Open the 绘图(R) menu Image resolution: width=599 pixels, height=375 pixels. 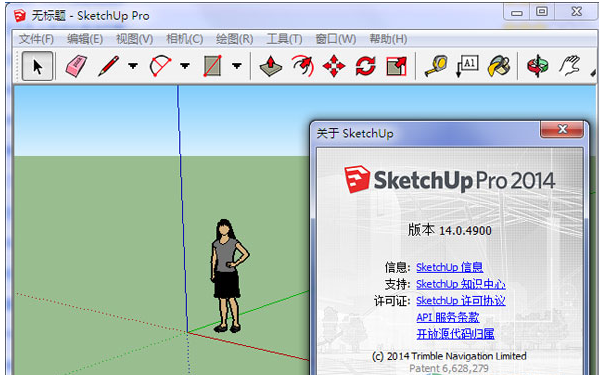tap(235, 39)
